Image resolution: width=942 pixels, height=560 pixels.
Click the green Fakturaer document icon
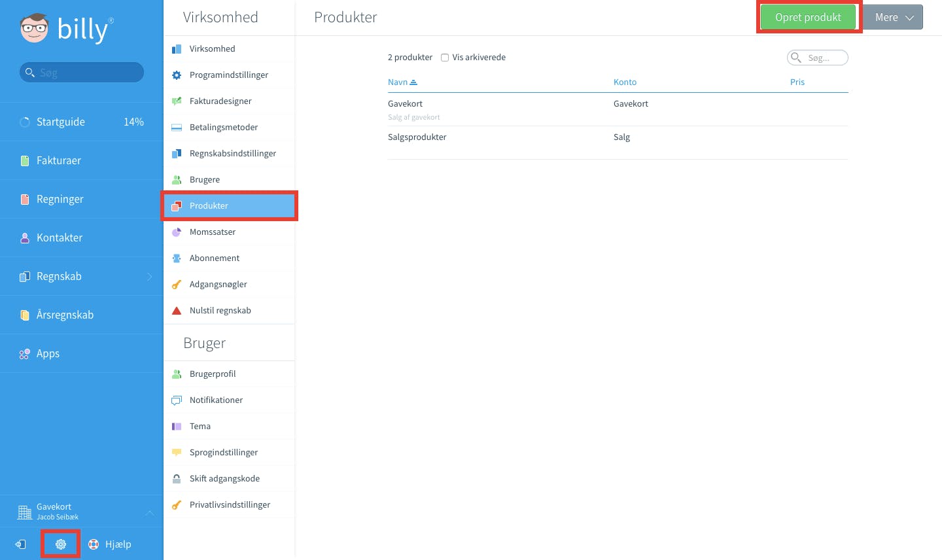25,160
